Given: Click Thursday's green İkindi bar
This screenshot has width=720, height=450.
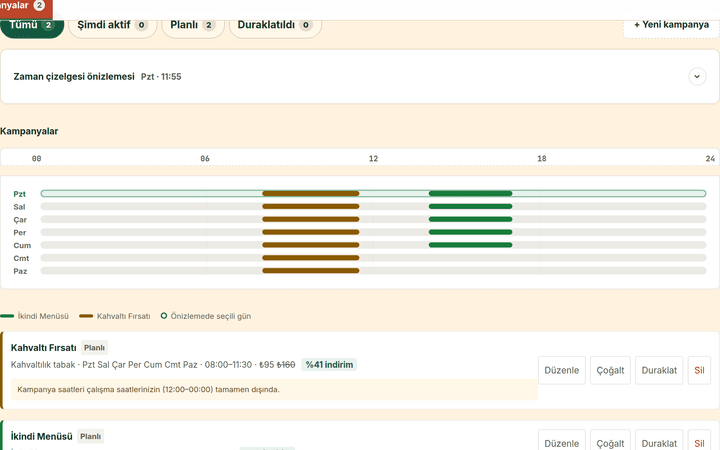Looking at the screenshot, I should (x=470, y=232).
